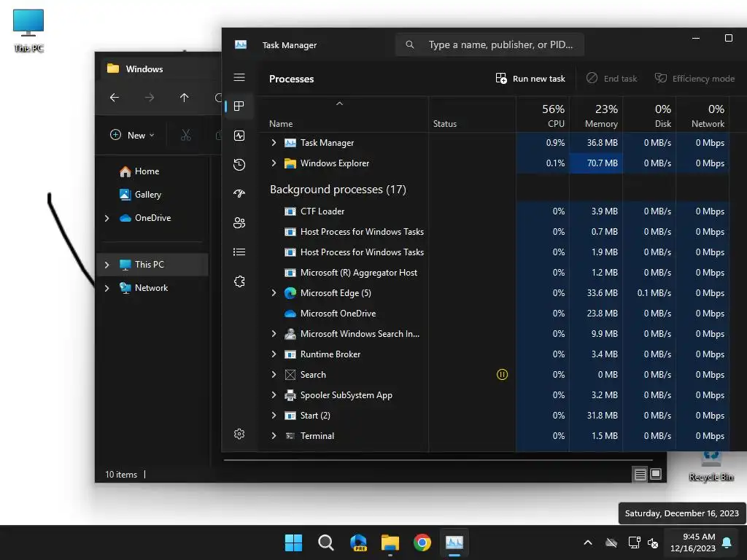Open Google Chrome from the taskbar

(422, 542)
